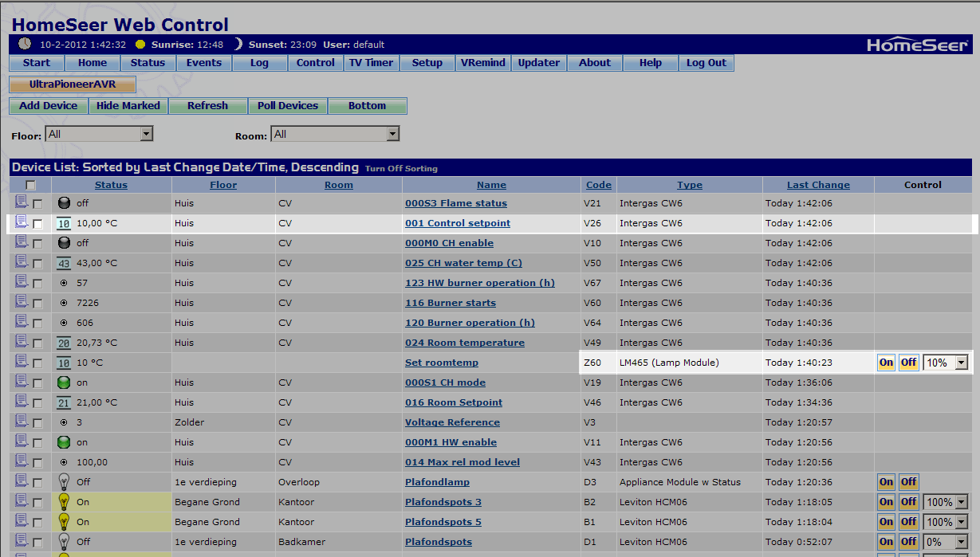Check the box for Plafondspots 3
This screenshot has width=980, height=557.
click(37, 503)
